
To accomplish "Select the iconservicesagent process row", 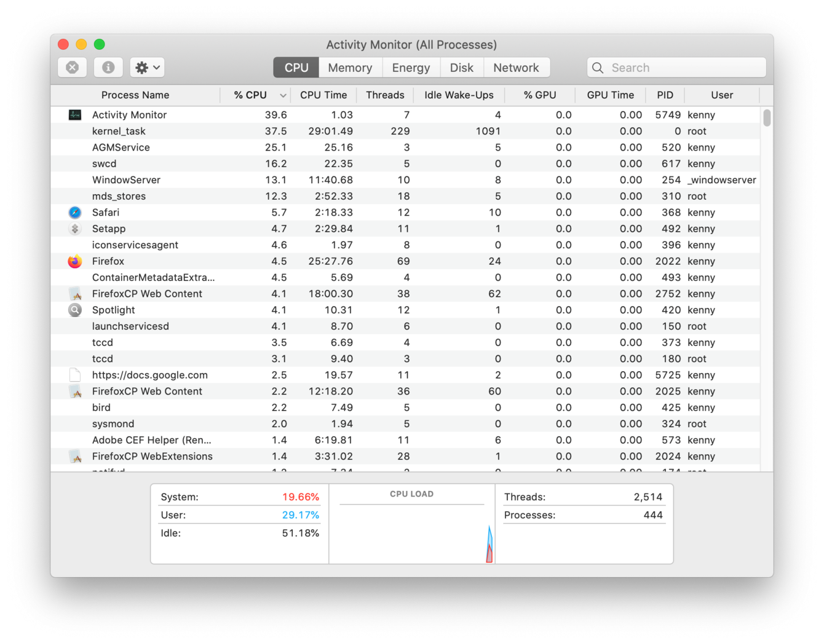I will pyautogui.click(x=406, y=245).
